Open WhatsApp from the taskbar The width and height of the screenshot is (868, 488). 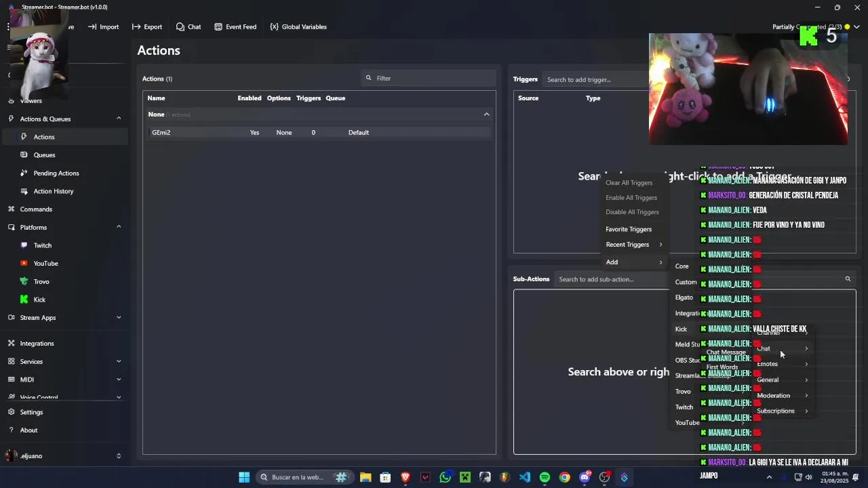[445, 477]
